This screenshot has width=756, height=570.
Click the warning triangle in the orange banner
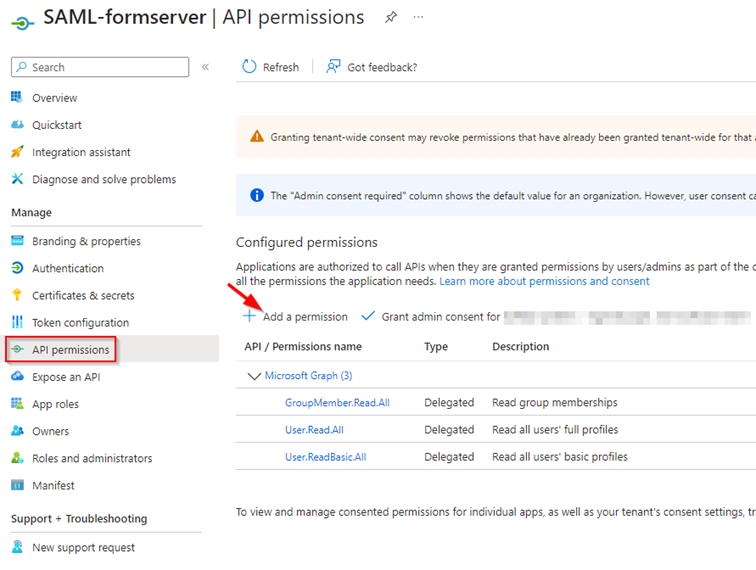pyautogui.click(x=257, y=136)
